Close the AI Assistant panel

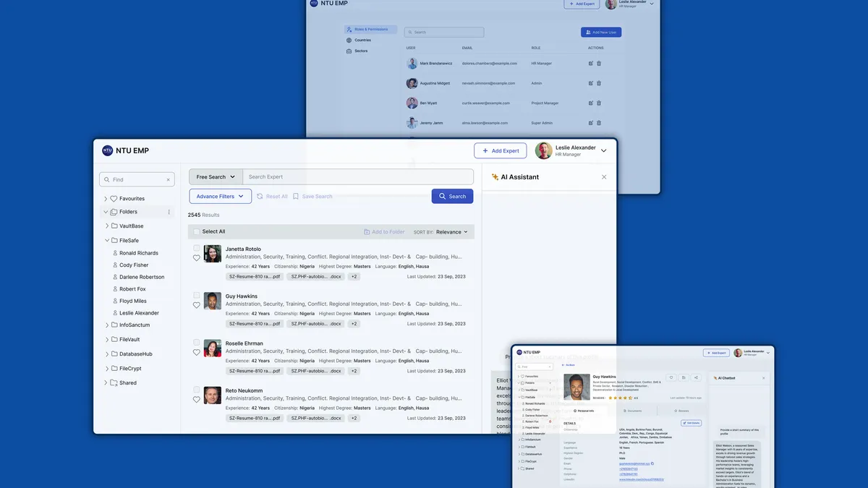604,177
